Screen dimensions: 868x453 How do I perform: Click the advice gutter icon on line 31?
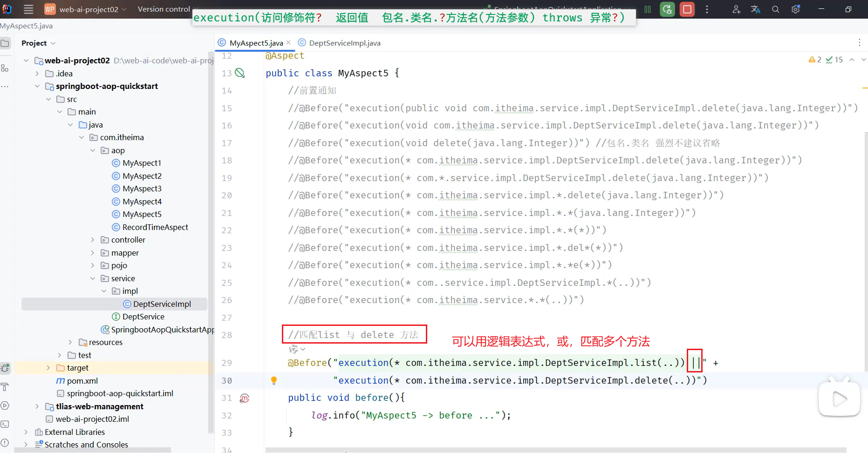pos(245,398)
